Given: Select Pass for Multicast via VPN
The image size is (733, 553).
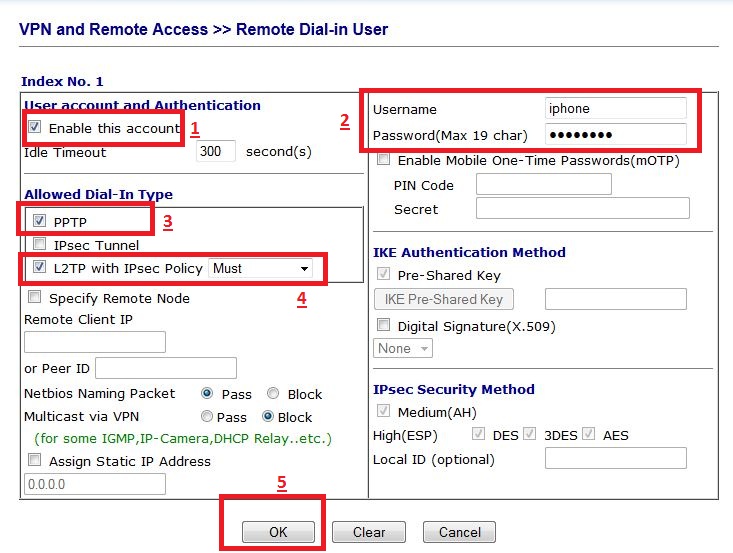Looking at the screenshot, I should (207, 417).
